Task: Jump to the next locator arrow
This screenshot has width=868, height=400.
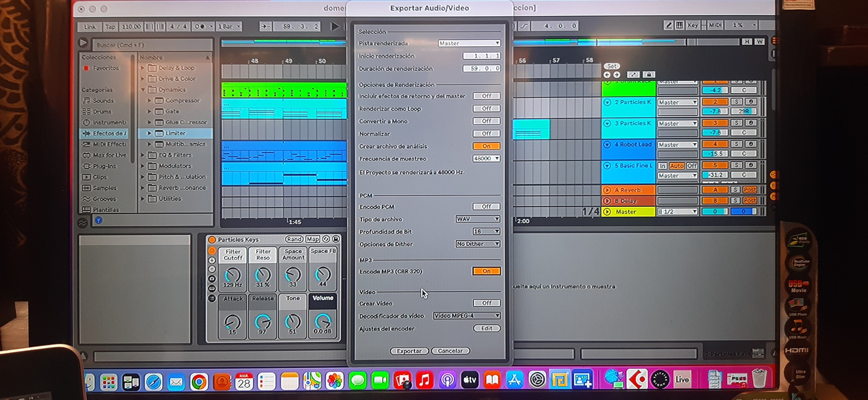Action: click(x=617, y=75)
